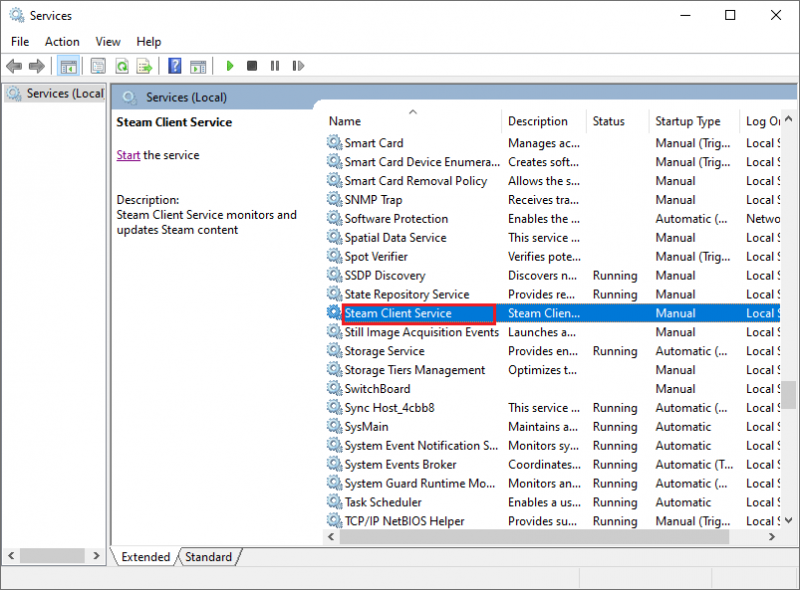Viewport: 800px width, 590px height.
Task: Click the gear icon of Smart Card
Action: pos(334,142)
